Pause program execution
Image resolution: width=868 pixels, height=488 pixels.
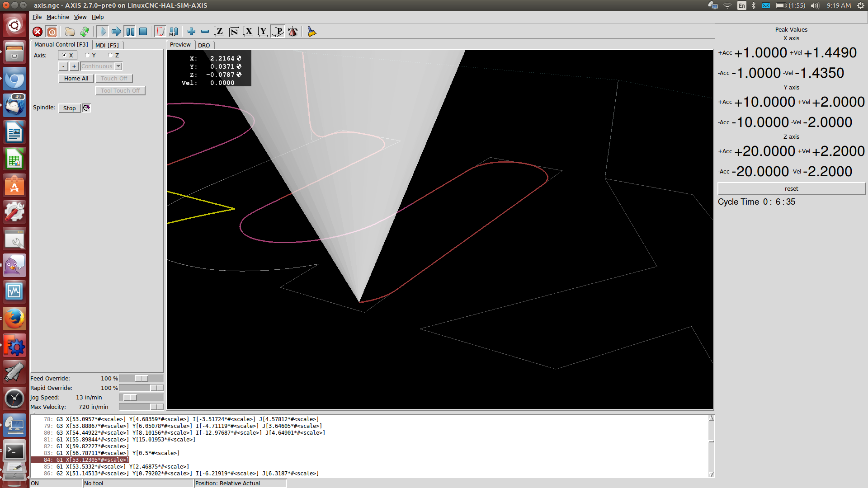coord(130,32)
